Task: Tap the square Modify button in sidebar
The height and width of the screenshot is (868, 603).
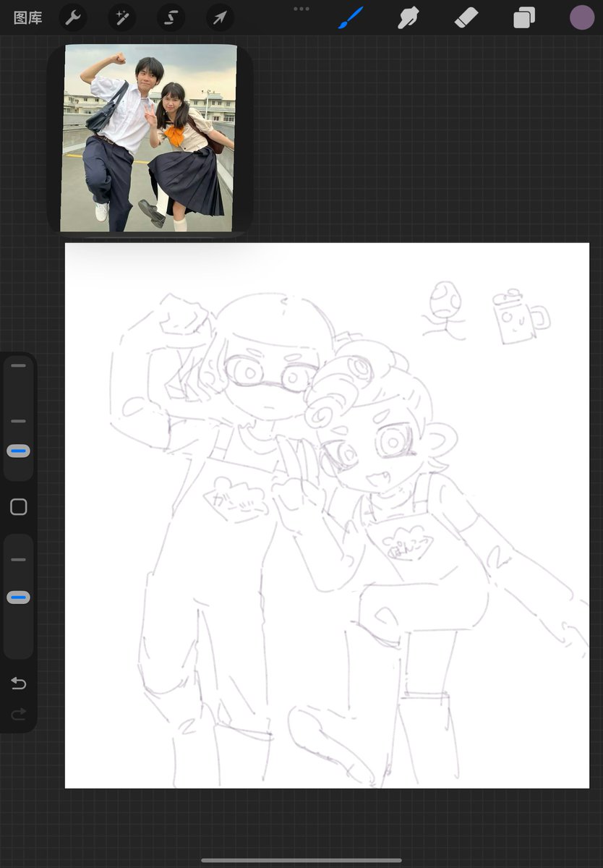Action: coord(19,507)
